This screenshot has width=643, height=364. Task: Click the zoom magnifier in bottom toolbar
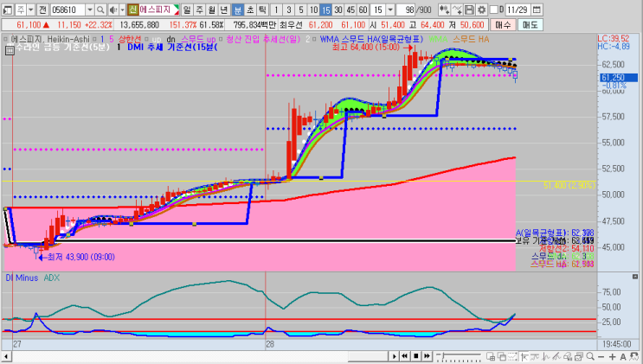(590, 356)
